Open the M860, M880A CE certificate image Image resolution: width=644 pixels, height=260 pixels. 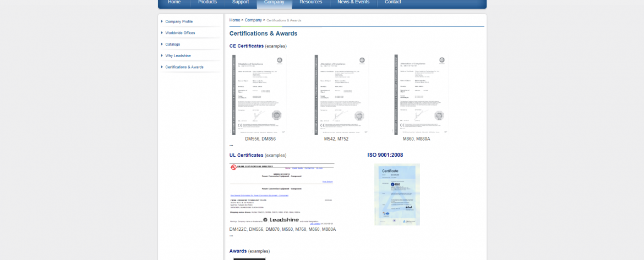pyautogui.click(x=421, y=95)
